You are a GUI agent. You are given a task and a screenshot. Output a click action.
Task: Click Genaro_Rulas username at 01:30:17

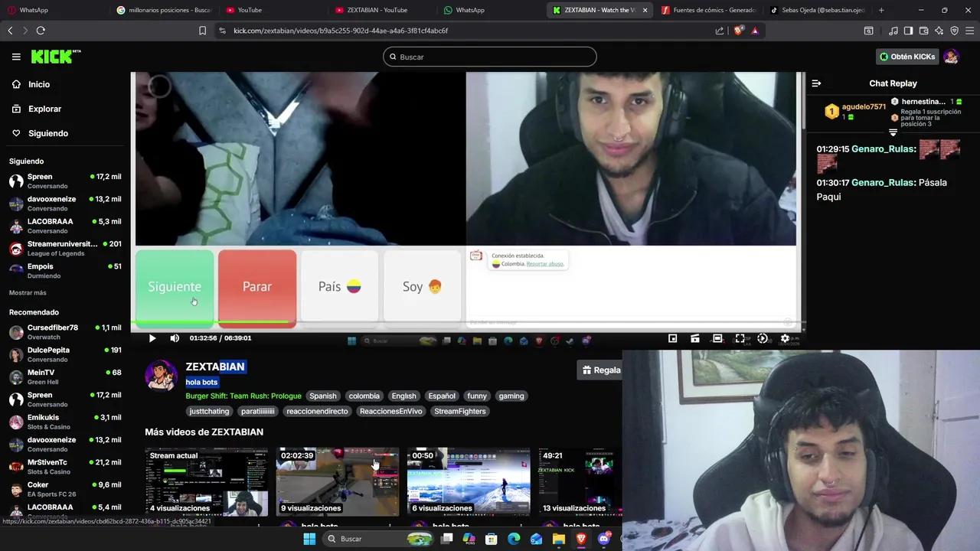coord(882,183)
